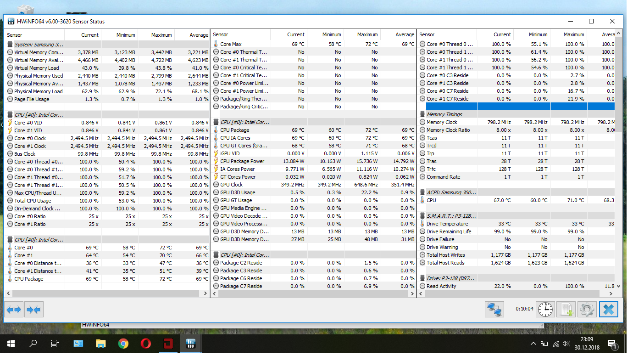
Task: Select the 'Bus Clock' sensor row
Action: 107,154
